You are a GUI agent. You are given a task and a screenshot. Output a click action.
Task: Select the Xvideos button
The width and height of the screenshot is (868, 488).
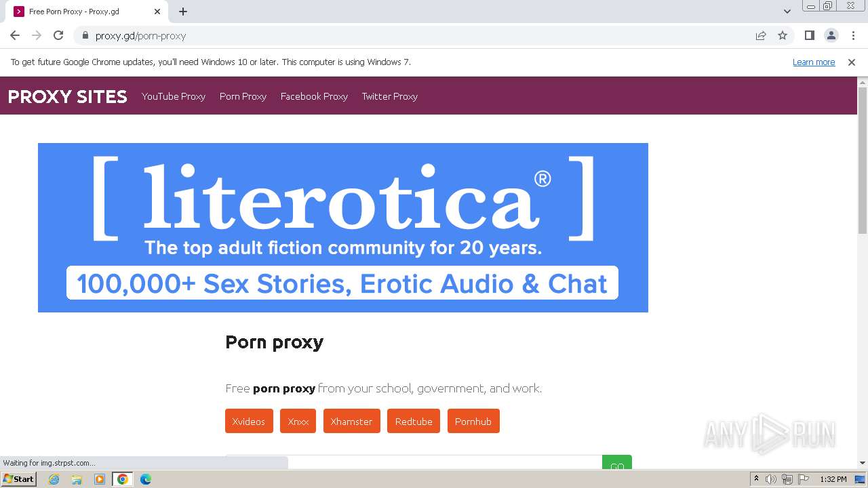point(249,421)
